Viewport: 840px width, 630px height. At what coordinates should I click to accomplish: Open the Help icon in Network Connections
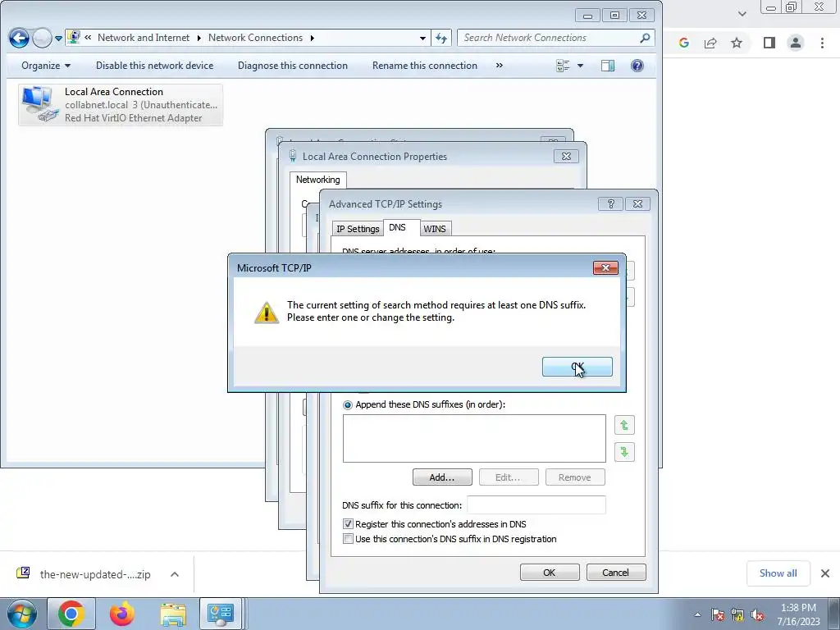coord(637,66)
